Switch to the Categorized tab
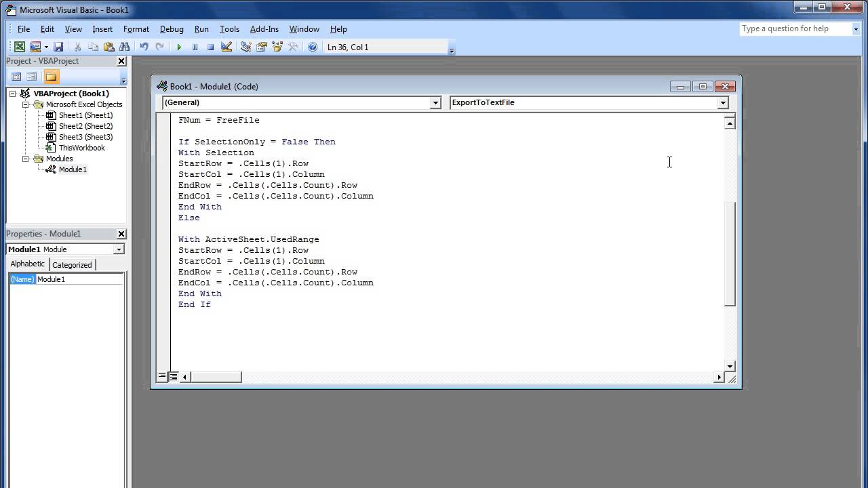This screenshot has width=868, height=488. pos(72,265)
